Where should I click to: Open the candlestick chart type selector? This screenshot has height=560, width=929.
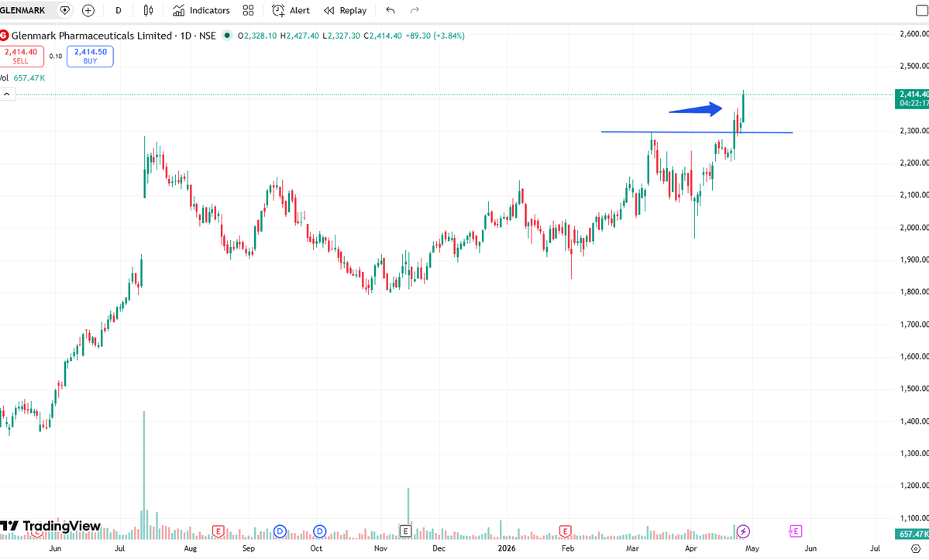click(148, 10)
